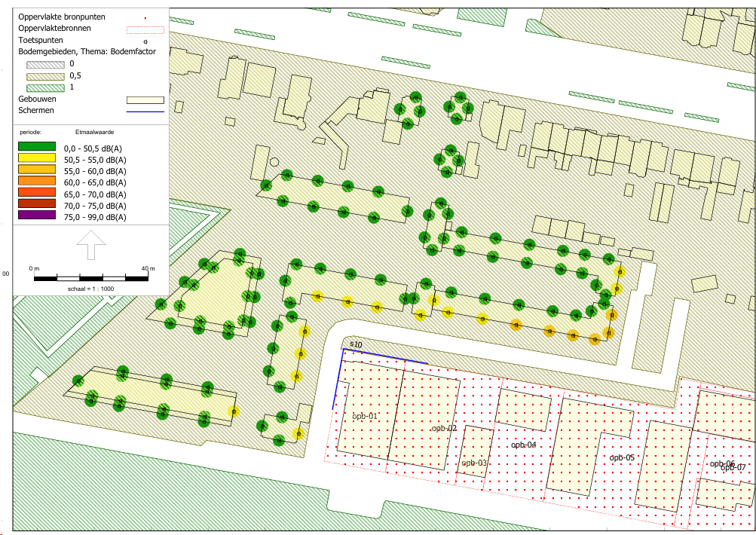Click the black-and-white scale bar
The image size is (756, 535).
[x=91, y=278]
